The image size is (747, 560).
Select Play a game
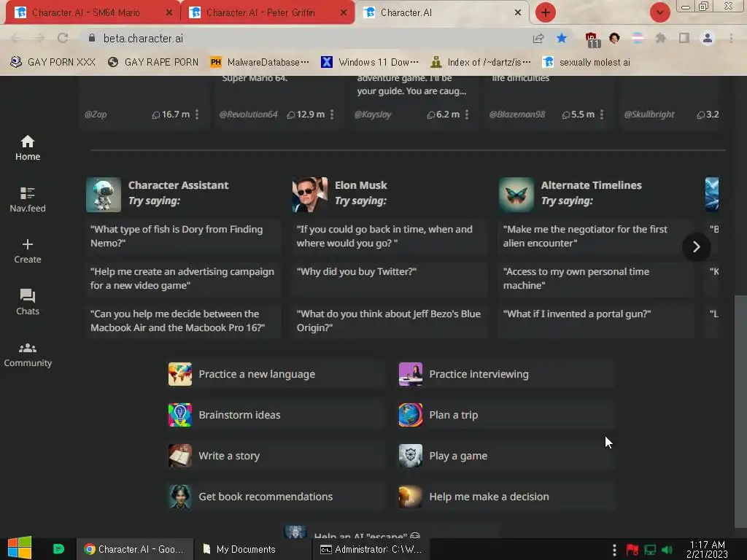[506, 456]
